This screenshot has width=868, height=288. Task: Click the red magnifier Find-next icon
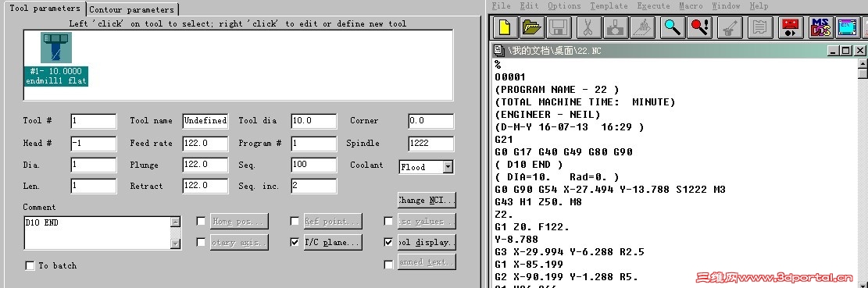coord(699,27)
